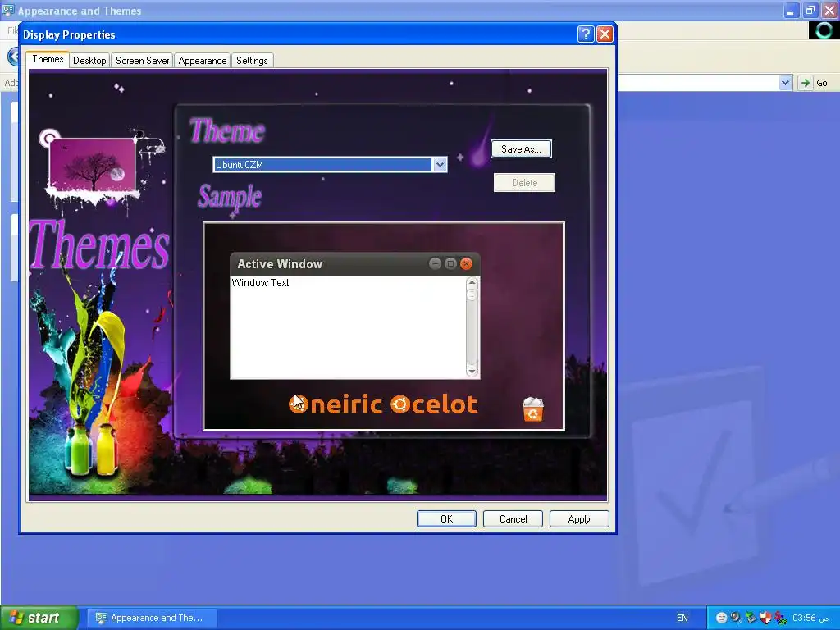840x630 pixels.
Task: Close the Appearance and Themes window
Action: coord(829,10)
